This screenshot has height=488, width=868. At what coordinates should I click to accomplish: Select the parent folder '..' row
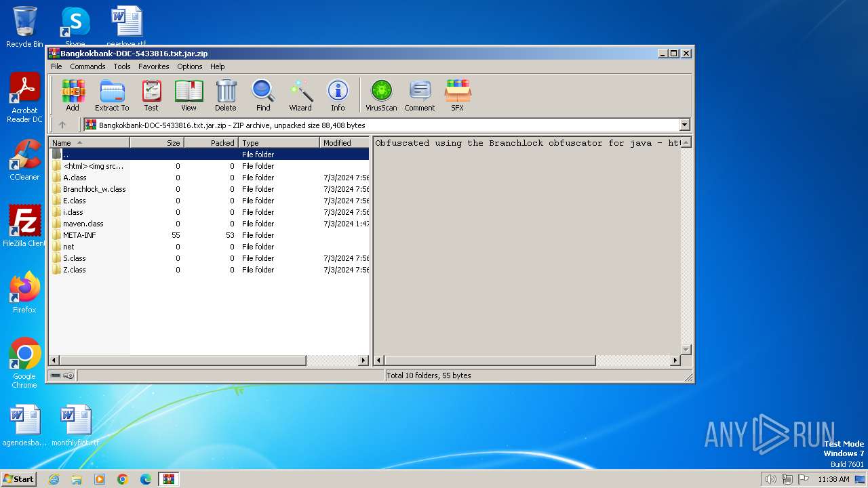[209, 155]
